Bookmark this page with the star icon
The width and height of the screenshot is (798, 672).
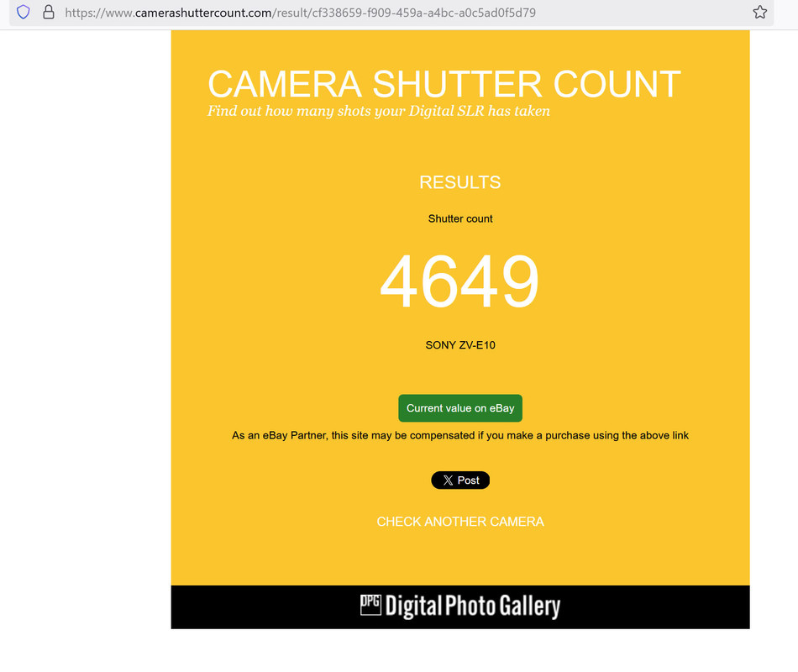click(760, 13)
